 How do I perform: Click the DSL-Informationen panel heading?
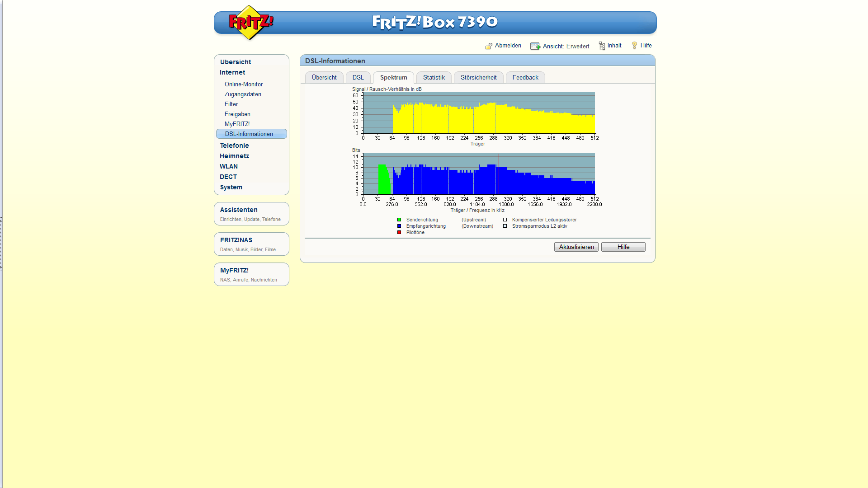pyautogui.click(x=335, y=61)
